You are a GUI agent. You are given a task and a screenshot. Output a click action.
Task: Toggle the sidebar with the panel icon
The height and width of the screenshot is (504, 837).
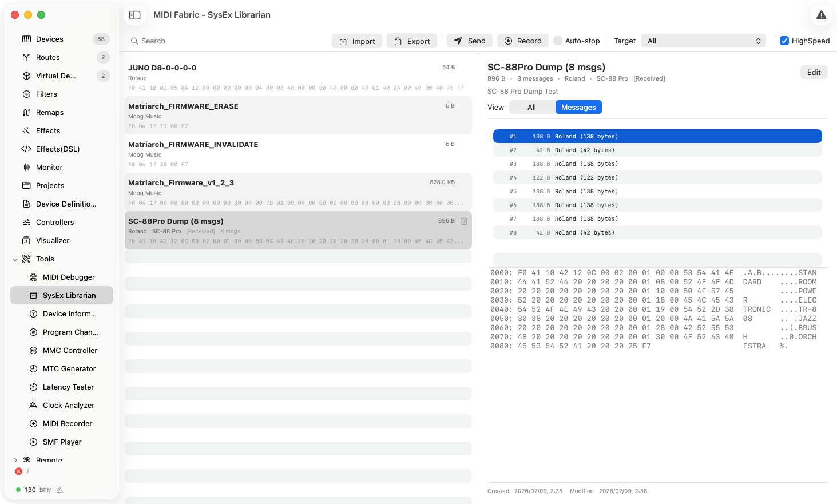pyautogui.click(x=135, y=15)
